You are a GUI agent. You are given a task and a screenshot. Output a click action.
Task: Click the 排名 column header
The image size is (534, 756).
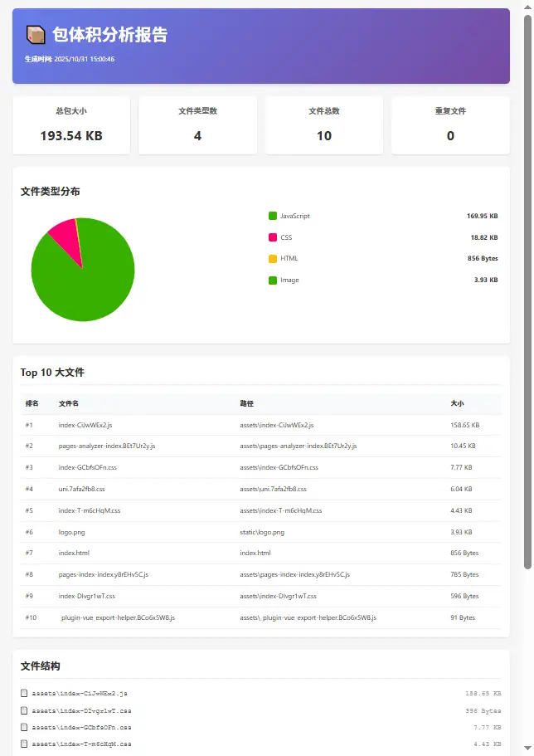pos(32,403)
